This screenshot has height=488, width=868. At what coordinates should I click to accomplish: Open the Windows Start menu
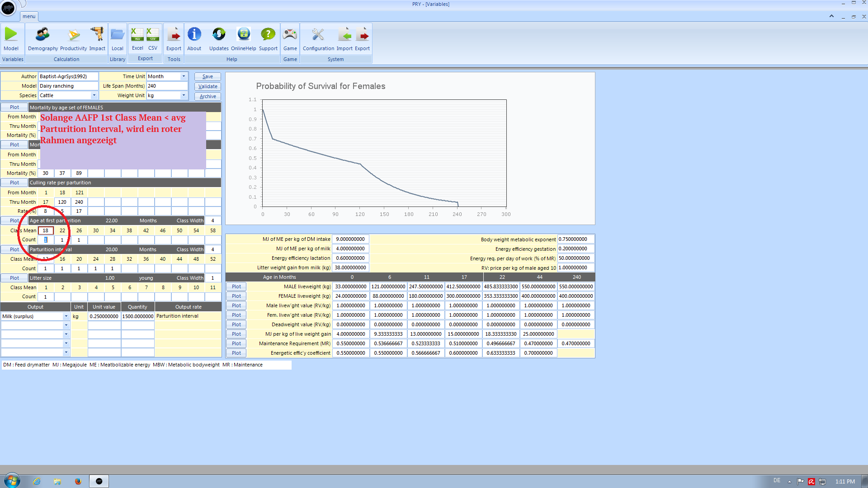[12, 481]
